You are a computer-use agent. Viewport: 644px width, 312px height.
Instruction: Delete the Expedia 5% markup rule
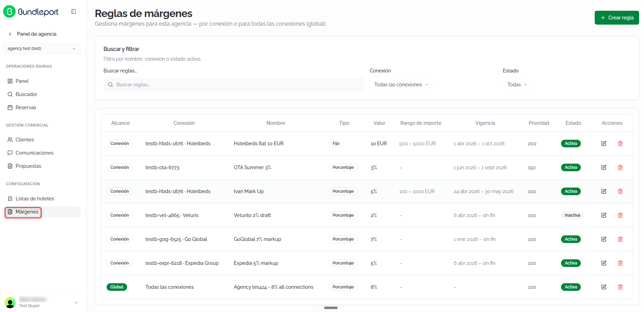coord(620,263)
